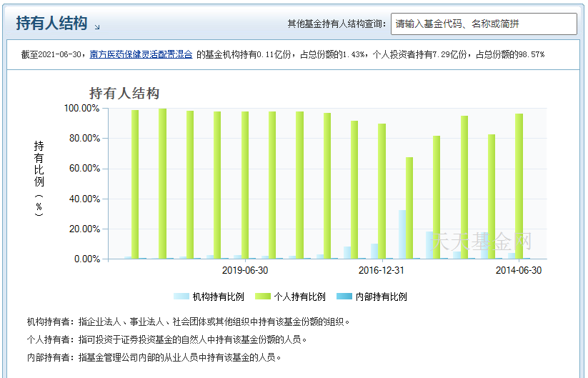The image size is (588, 378).
Task: Toggle the 机构持有比例 legend entry
Action: click(209, 297)
